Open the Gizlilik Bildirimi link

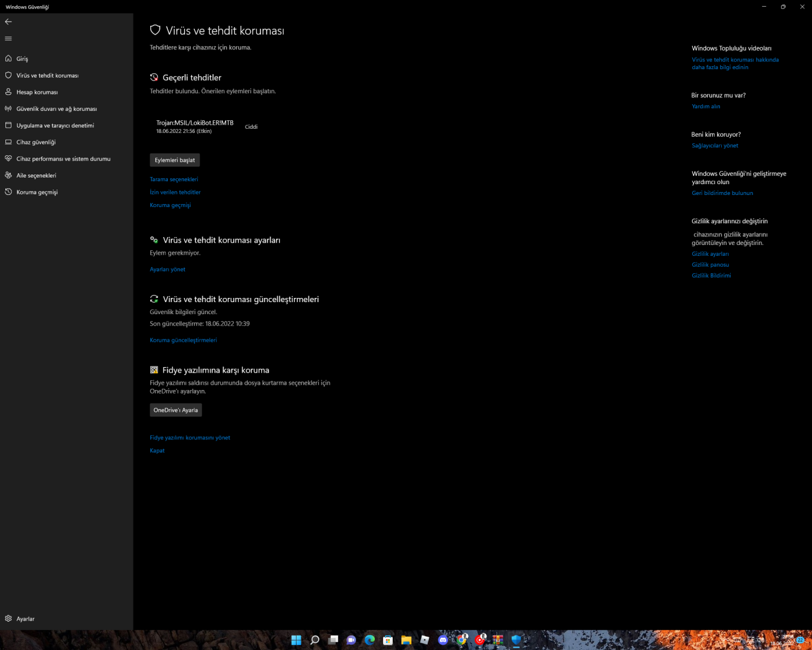pos(712,276)
